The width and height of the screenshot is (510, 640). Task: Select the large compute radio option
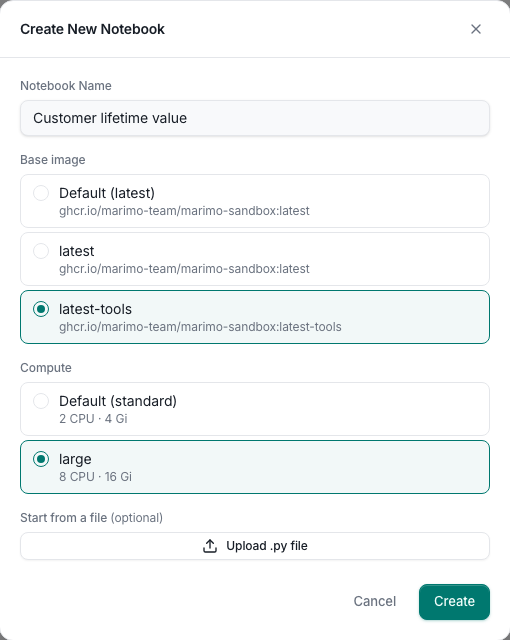(x=41, y=459)
